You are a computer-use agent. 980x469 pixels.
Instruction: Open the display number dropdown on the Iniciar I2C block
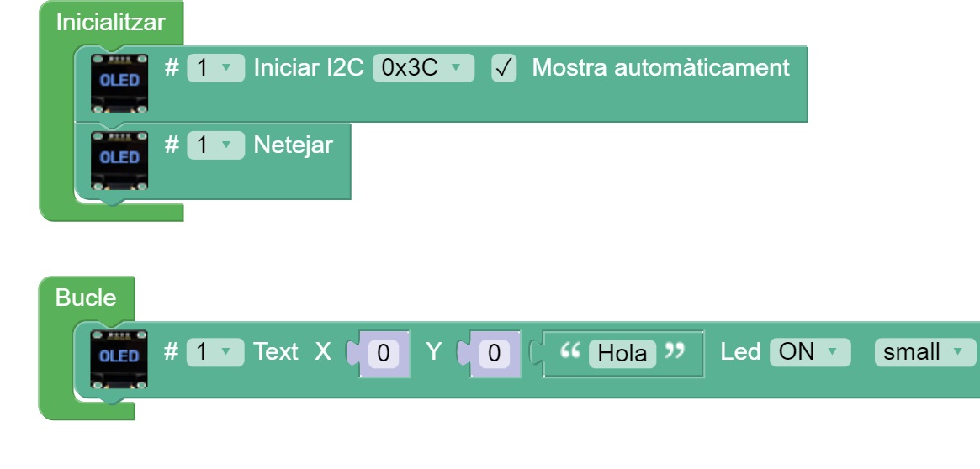pos(215,68)
